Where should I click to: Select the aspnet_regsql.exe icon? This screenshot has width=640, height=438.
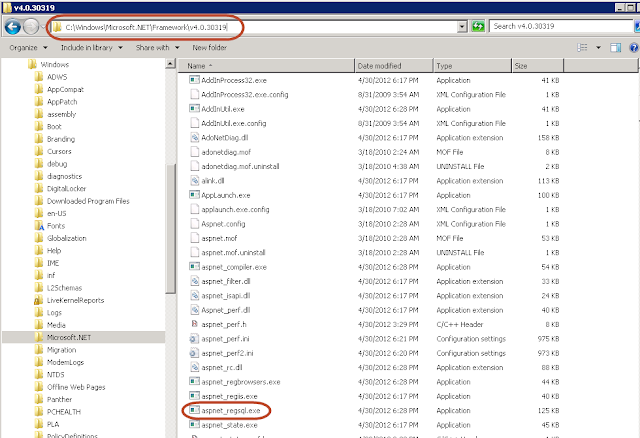[x=194, y=410]
